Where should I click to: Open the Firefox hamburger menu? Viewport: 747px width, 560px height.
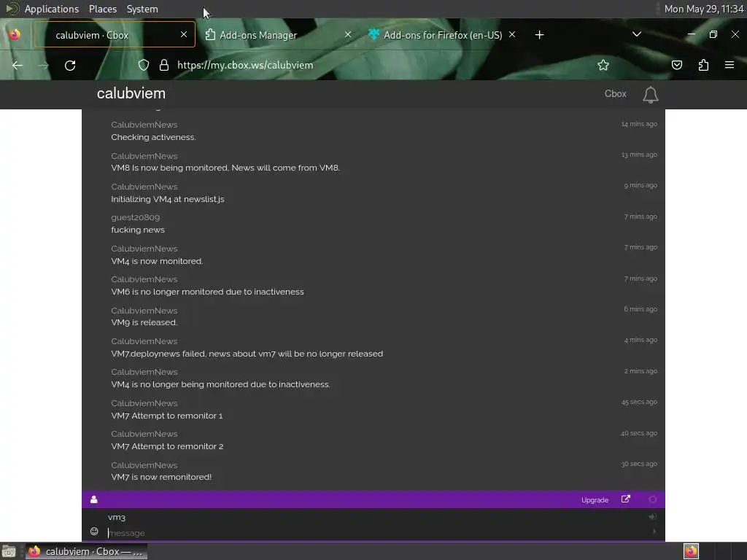[x=729, y=65]
